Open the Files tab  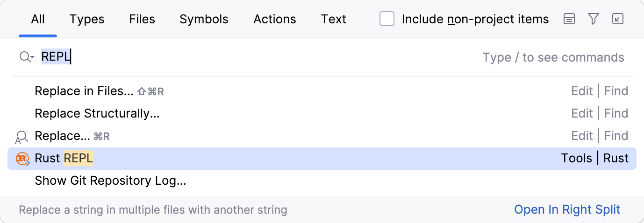click(x=142, y=19)
